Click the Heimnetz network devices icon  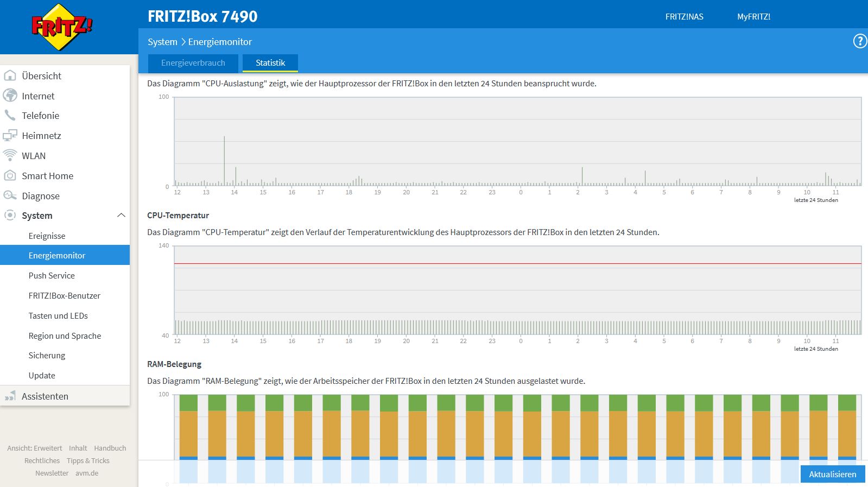click(x=10, y=135)
